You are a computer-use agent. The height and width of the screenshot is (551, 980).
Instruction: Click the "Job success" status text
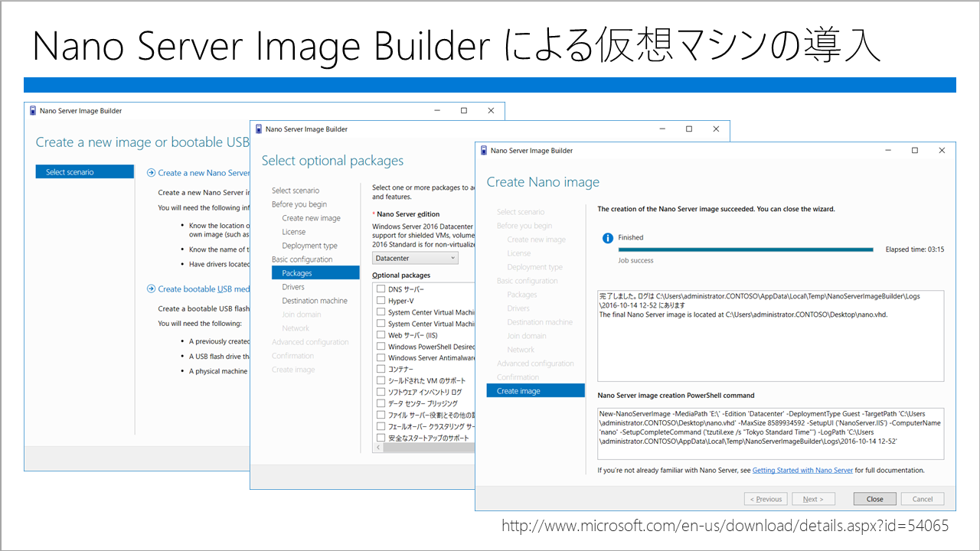pos(636,260)
